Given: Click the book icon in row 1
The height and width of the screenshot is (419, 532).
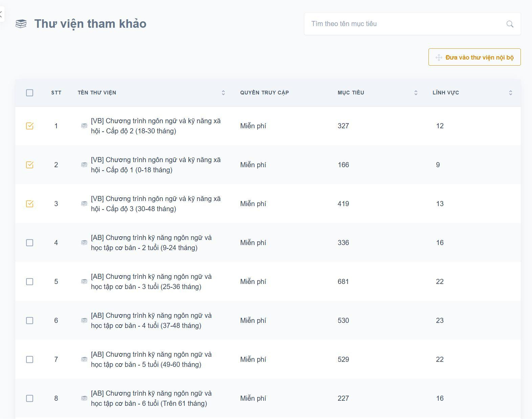Looking at the screenshot, I should coord(84,126).
